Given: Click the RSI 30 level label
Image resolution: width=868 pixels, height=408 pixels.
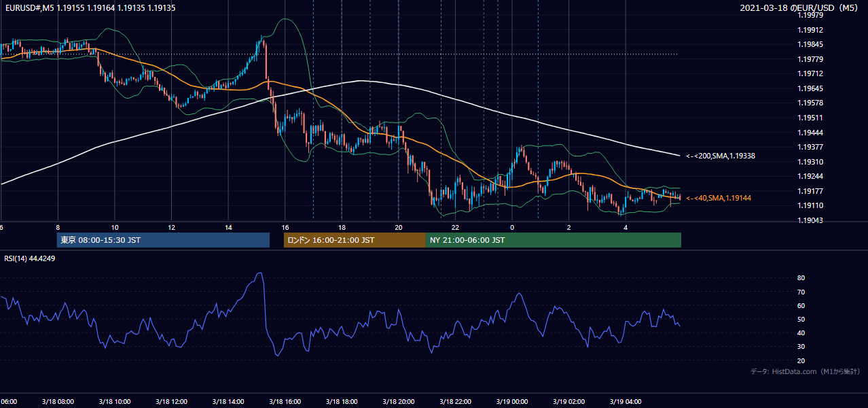Looking at the screenshot, I should click(801, 347).
